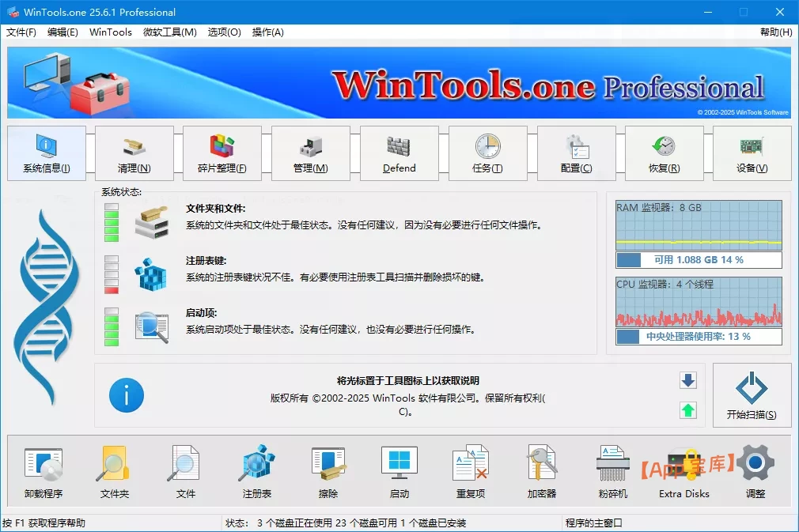This screenshot has height=532, width=799.
Task: Launch the 注册表 registry scanner tool
Action: pos(256,472)
